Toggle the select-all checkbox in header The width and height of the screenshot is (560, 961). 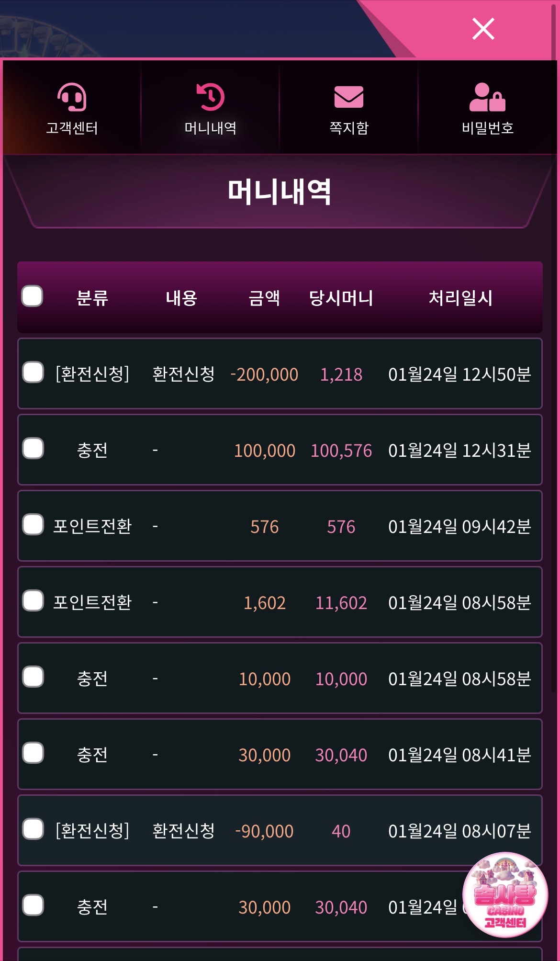pyautogui.click(x=32, y=296)
